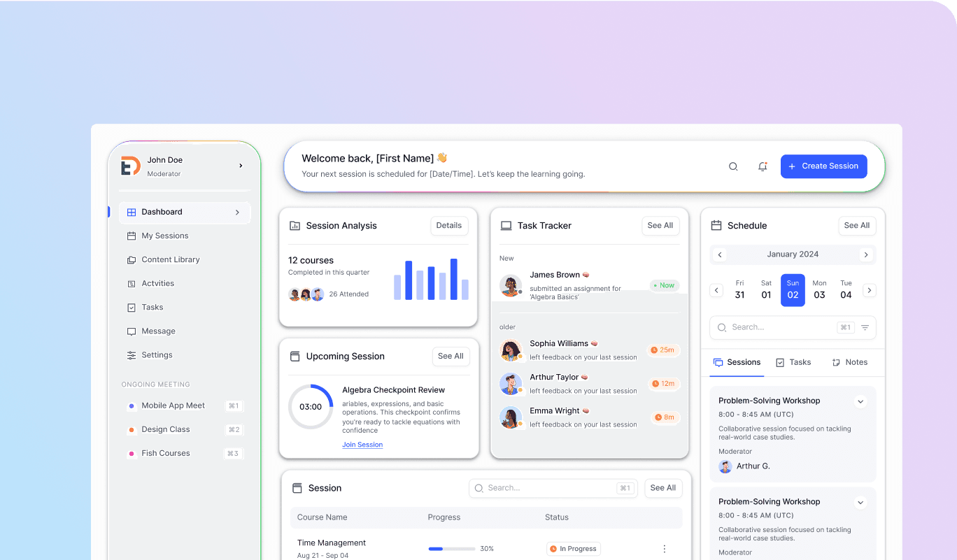This screenshot has height=560, width=957.
Task: Click the Session table search field
Action: [x=544, y=488]
